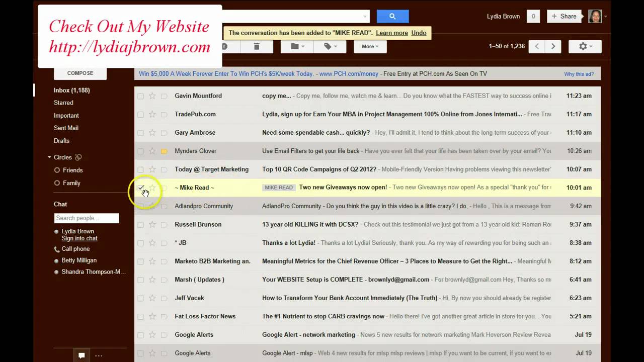Select the Mynders Glover email checkbox
644x362 pixels.
tap(140, 151)
